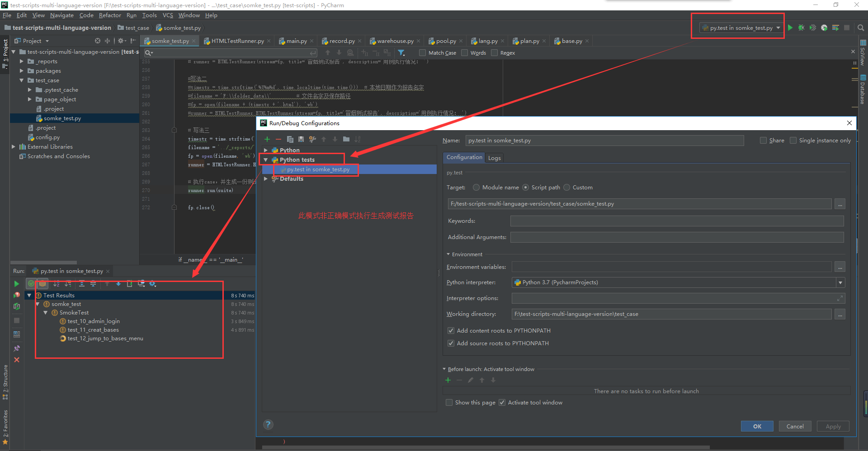
Task: Enable the Share checkbox
Action: point(763,141)
